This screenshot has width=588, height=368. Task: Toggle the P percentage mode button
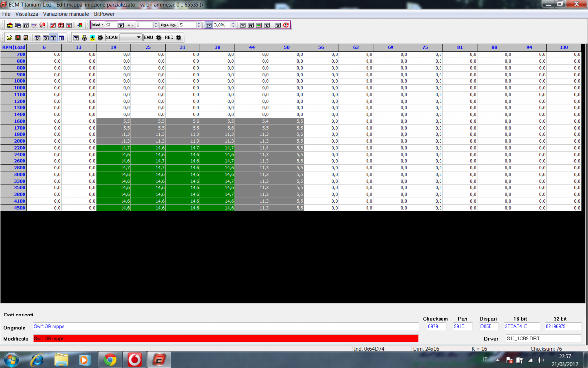[208, 25]
